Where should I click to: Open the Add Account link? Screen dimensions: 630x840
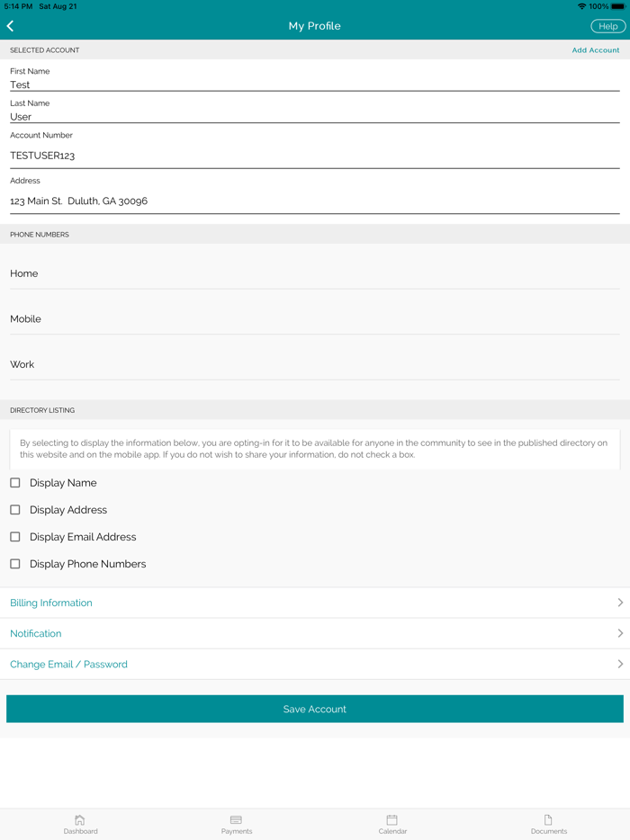[x=596, y=49]
